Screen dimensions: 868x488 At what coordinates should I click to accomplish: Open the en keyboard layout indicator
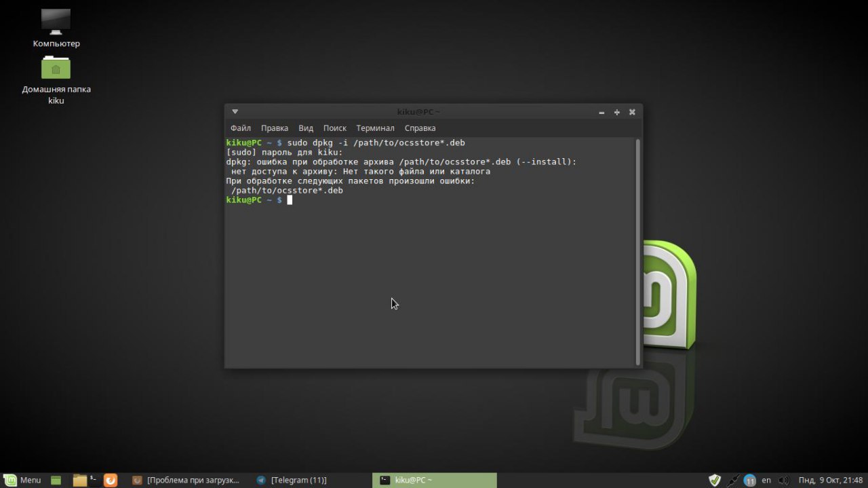click(766, 480)
